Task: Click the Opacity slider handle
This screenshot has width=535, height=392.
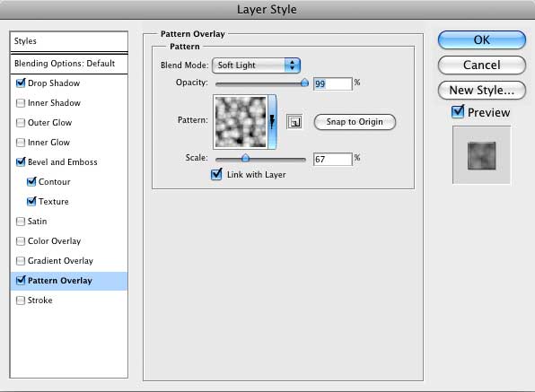Action: [304, 83]
